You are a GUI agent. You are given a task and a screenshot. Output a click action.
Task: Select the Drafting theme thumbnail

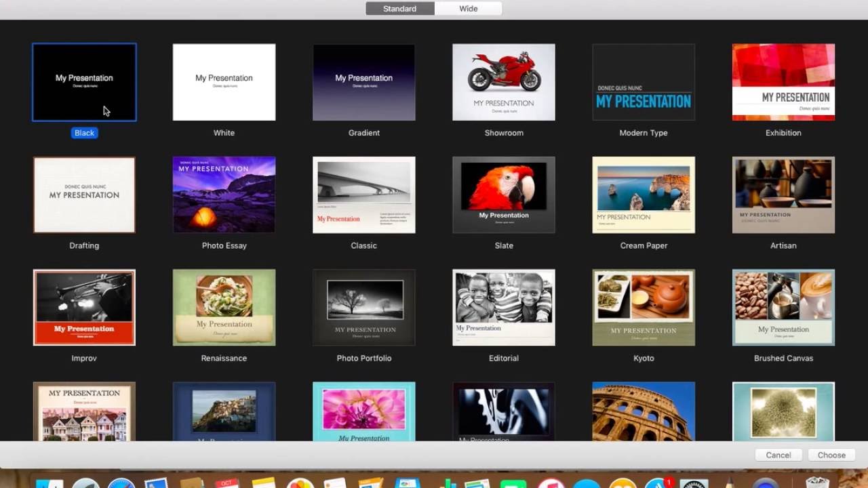pyautogui.click(x=84, y=195)
